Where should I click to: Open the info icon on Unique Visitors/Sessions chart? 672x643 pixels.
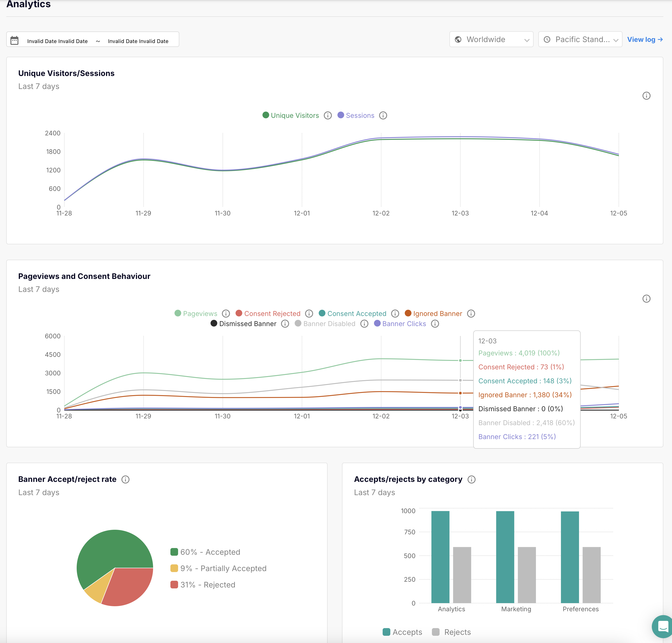(647, 96)
